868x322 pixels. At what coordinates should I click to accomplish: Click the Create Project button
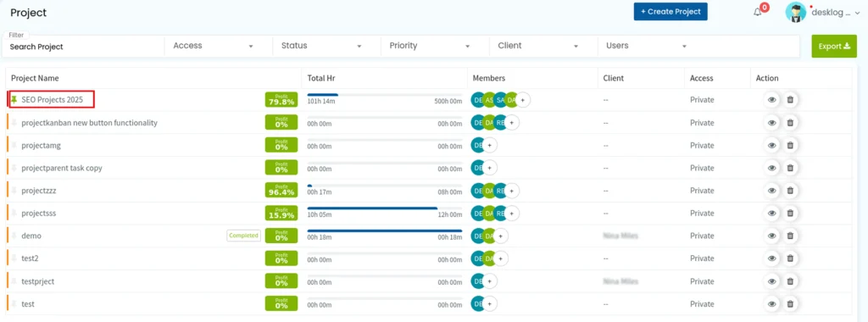click(x=670, y=12)
